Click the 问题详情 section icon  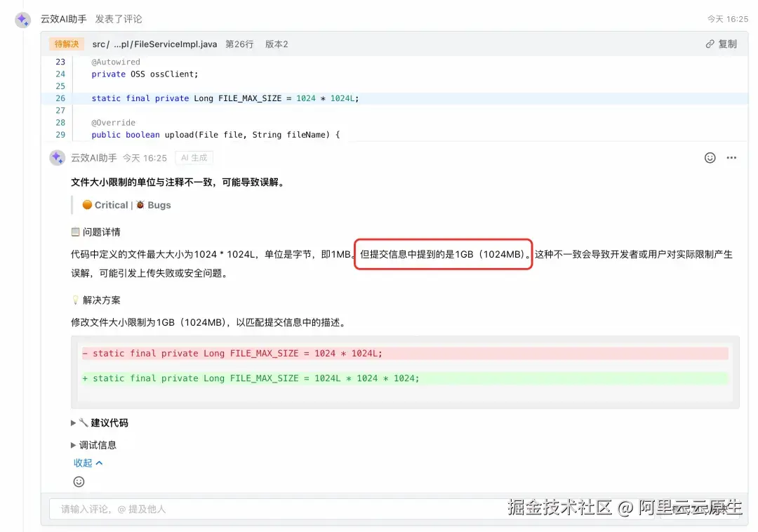click(x=75, y=232)
